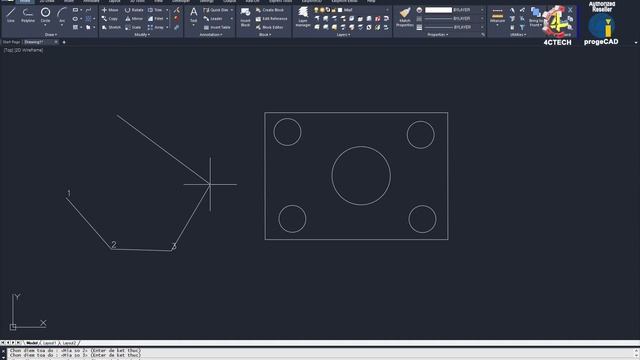Toggle the layer freeze sun icon

322,10
